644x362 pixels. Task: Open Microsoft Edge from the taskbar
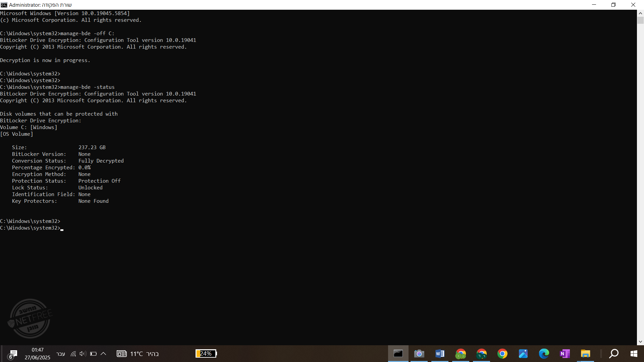[544, 354]
